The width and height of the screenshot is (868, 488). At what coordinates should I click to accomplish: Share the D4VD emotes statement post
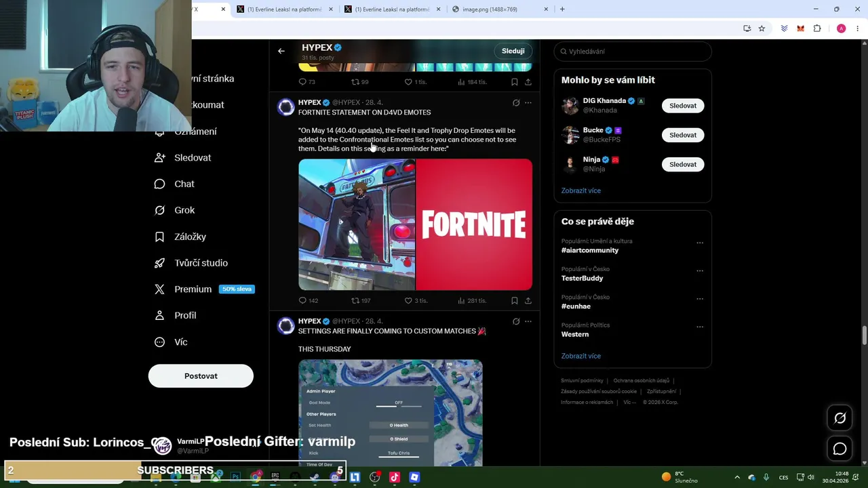click(528, 300)
